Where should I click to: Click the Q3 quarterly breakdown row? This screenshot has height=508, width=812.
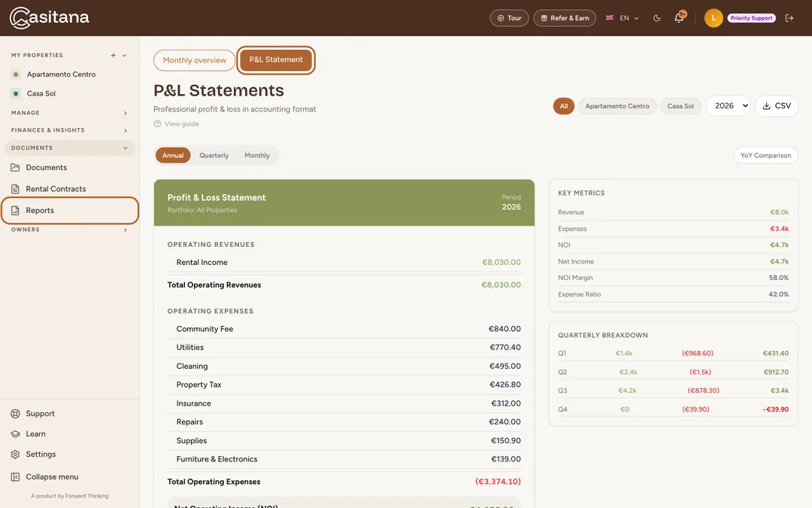pyautogui.click(x=673, y=391)
